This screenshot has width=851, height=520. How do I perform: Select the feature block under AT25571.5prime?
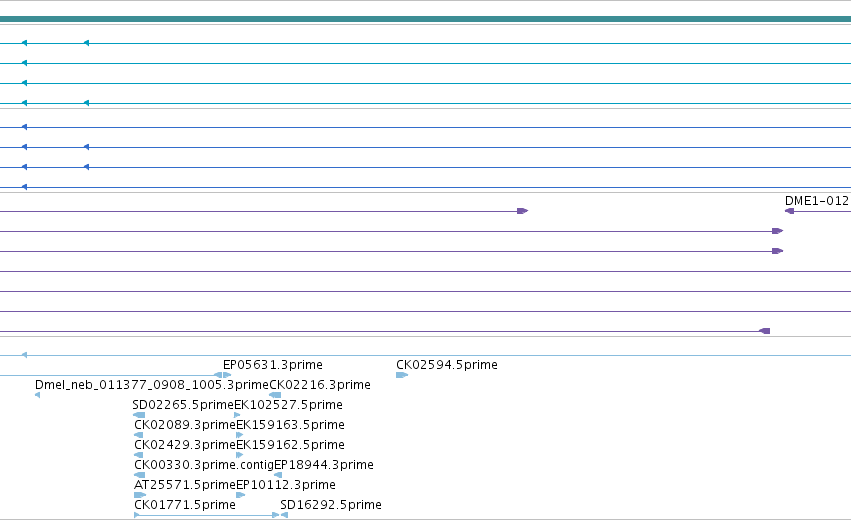tap(140, 495)
